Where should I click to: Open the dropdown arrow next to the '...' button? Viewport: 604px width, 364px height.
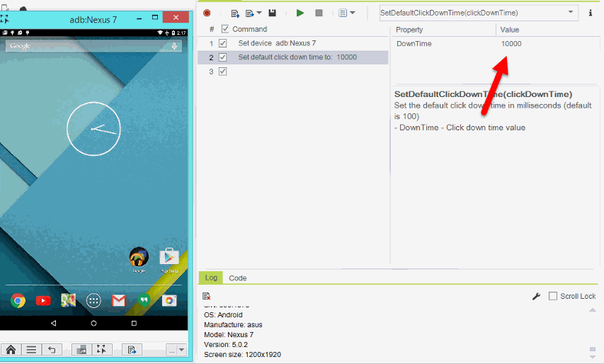(x=181, y=350)
